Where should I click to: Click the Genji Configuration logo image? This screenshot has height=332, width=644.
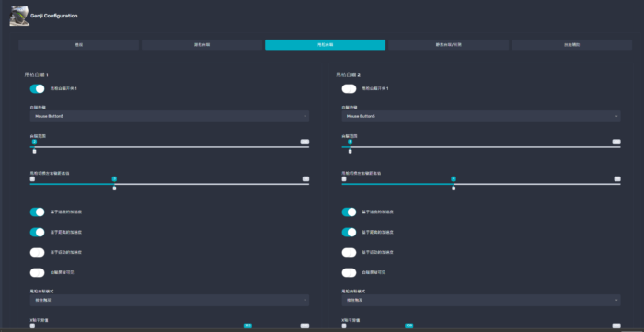pos(19,16)
